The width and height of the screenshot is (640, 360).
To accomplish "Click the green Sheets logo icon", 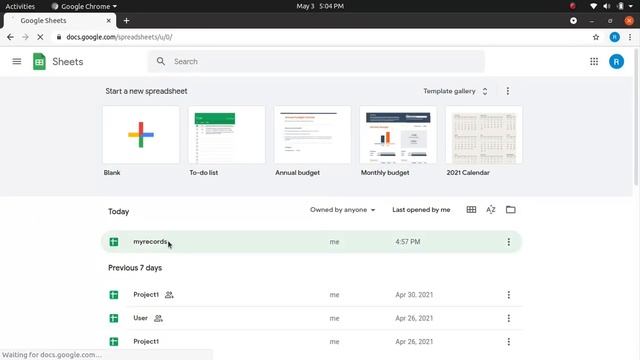I will tap(39, 62).
